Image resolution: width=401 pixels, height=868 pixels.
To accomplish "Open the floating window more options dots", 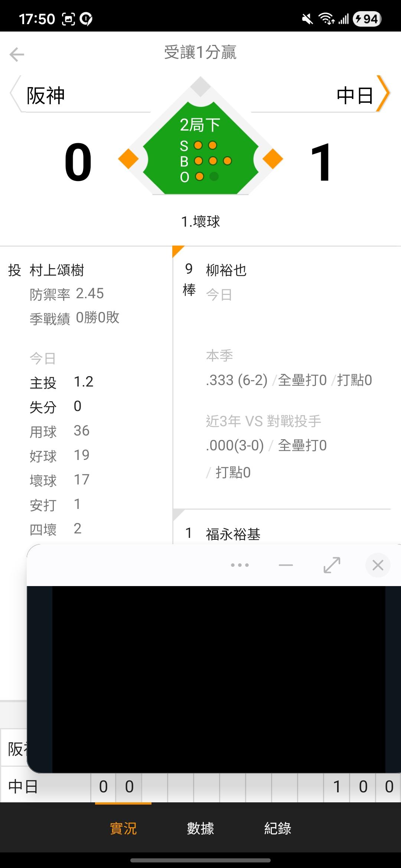I will (x=240, y=565).
